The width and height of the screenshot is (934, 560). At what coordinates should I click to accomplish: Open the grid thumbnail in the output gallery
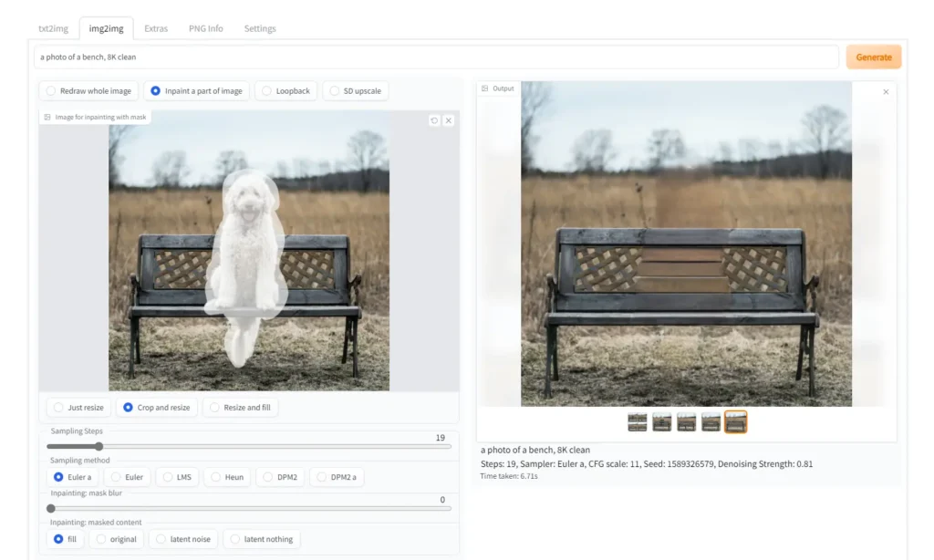(x=638, y=421)
